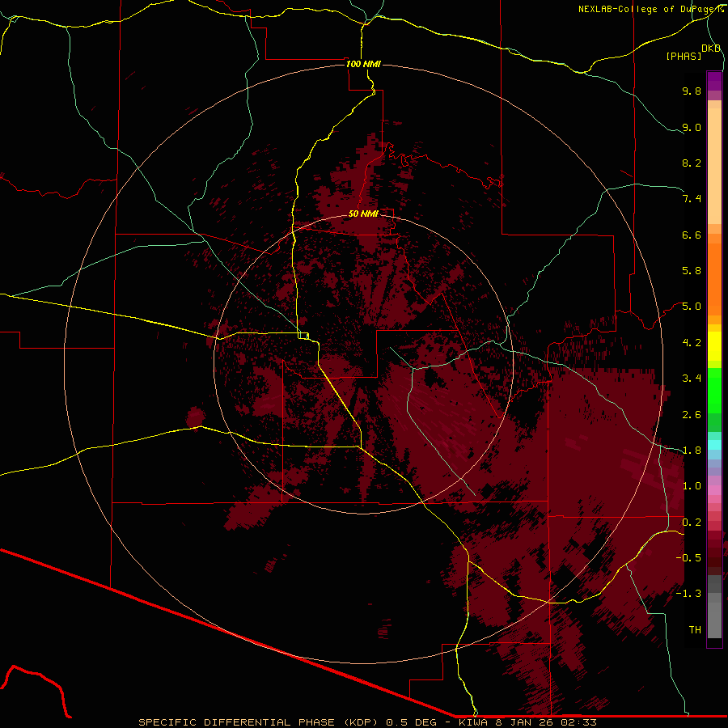The width and height of the screenshot is (728, 728).
Task: Click the purple top segment of the color bar
Action: tap(714, 82)
